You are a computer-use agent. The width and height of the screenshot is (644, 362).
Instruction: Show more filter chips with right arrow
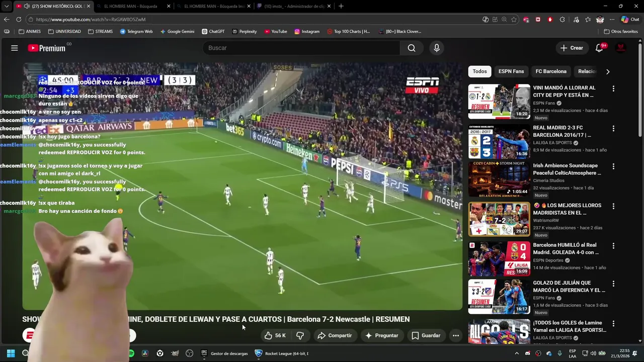point(608,71)
